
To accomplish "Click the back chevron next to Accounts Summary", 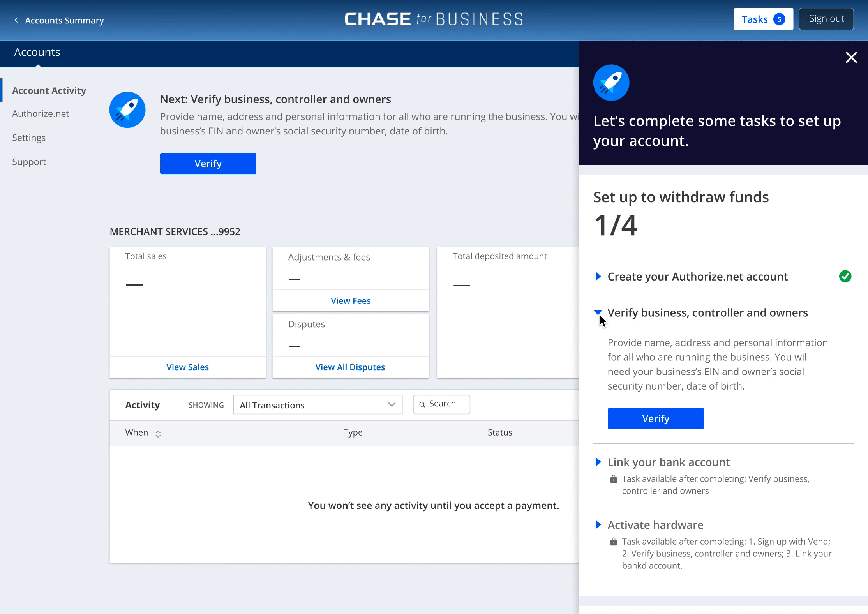I will click(x=16, y=20).
